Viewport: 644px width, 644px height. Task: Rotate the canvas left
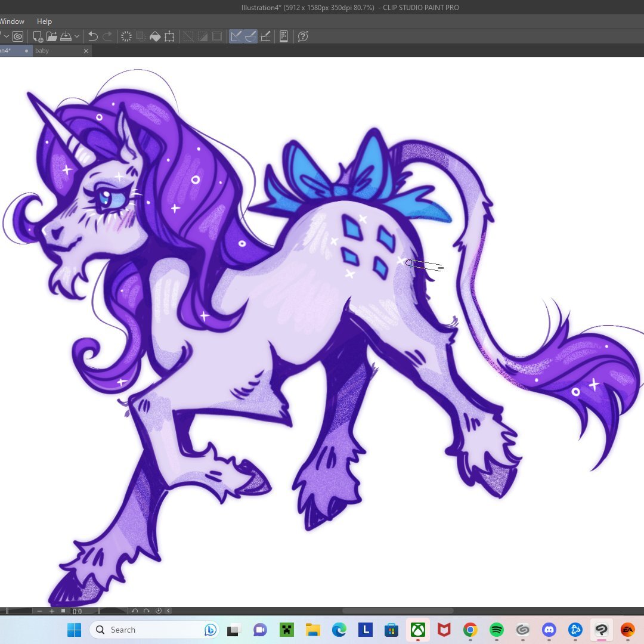pos(135,611)
